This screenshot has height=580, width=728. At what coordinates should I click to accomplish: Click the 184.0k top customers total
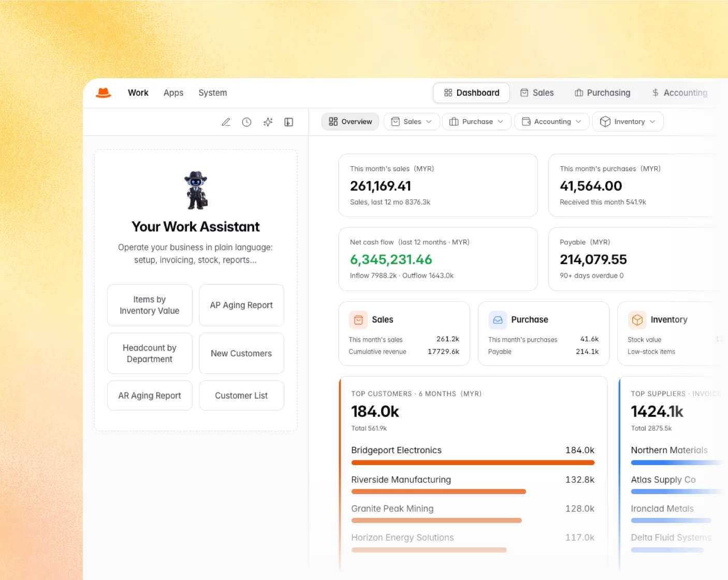375,411
